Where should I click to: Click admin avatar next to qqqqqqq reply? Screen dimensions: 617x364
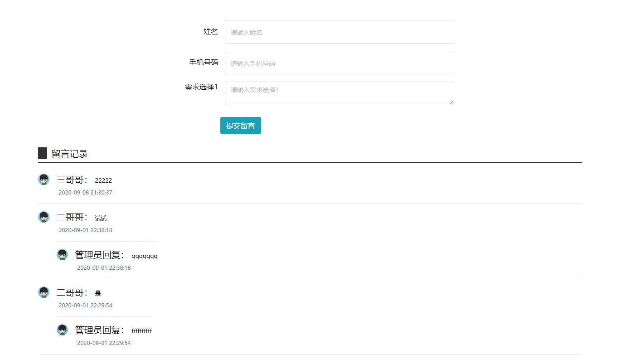(x=62, y=255)
